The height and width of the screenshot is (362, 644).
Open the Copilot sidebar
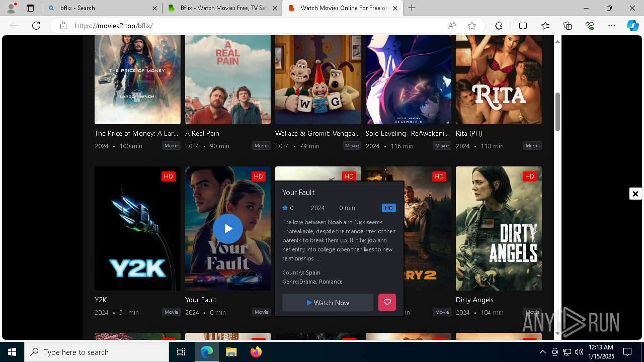[632, 26]
